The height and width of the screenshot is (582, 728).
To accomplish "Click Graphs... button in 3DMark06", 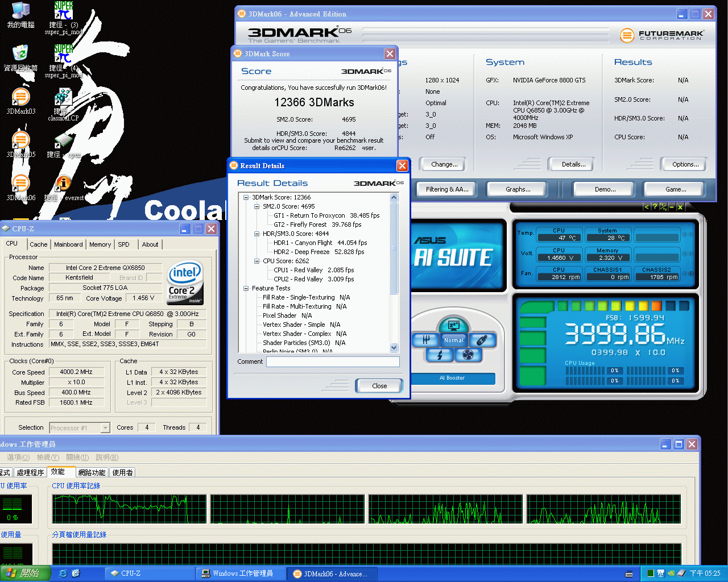I will click(x=518, y=189).
